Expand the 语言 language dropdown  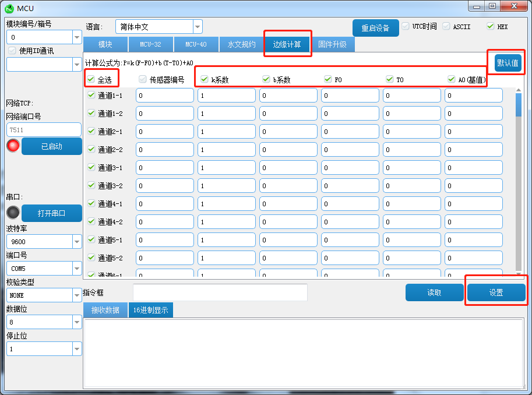coord(197,27)
